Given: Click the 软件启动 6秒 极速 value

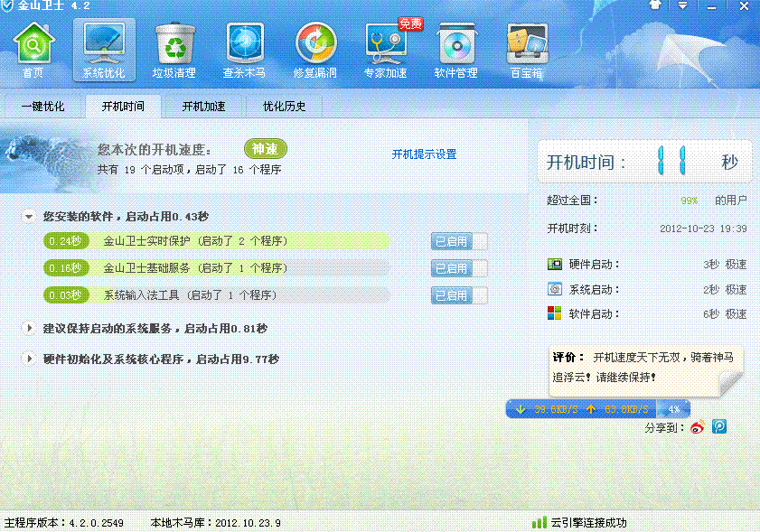Looking at the screenshot, I should tap(725, 314).
